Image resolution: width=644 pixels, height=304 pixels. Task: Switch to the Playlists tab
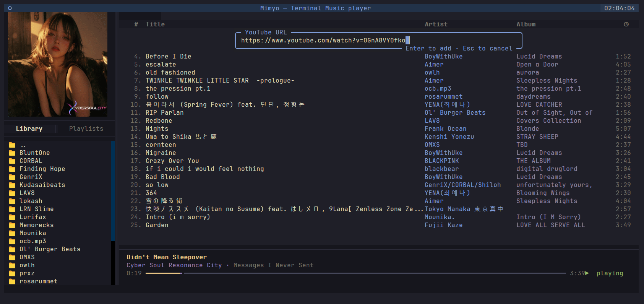(x=86, y=129)
